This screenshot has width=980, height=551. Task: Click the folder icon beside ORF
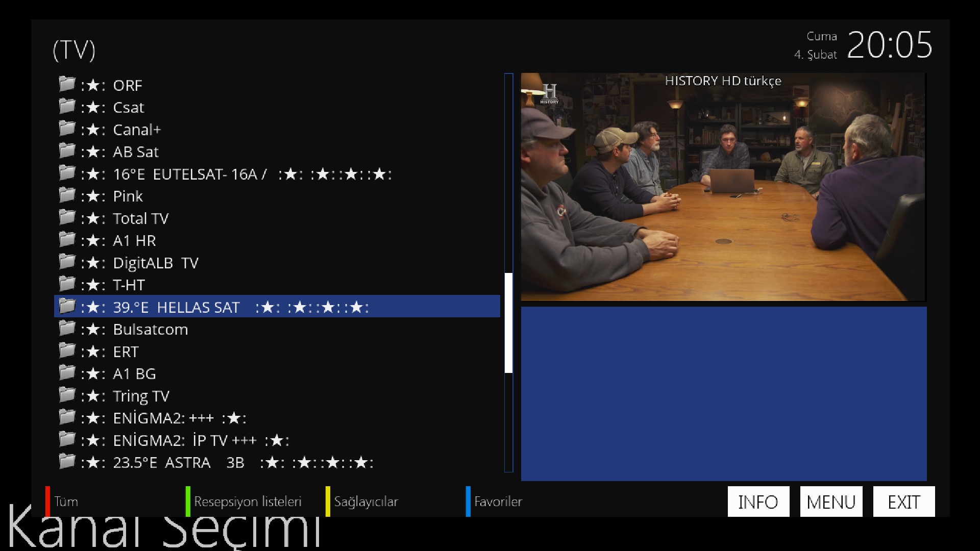point(67,84)
